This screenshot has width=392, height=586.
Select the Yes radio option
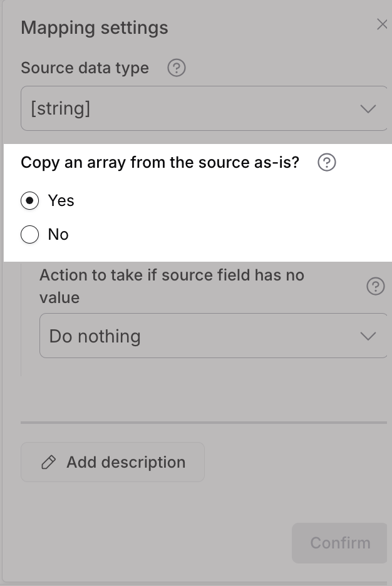(30, 201)
